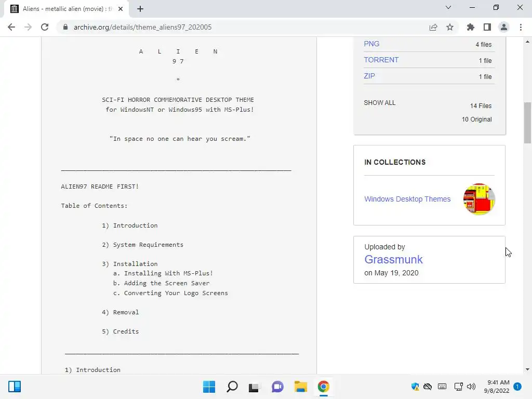This screenshot has width=532, height=399.
Task: Open a new browser tab
Action: [x=140, y=9]
